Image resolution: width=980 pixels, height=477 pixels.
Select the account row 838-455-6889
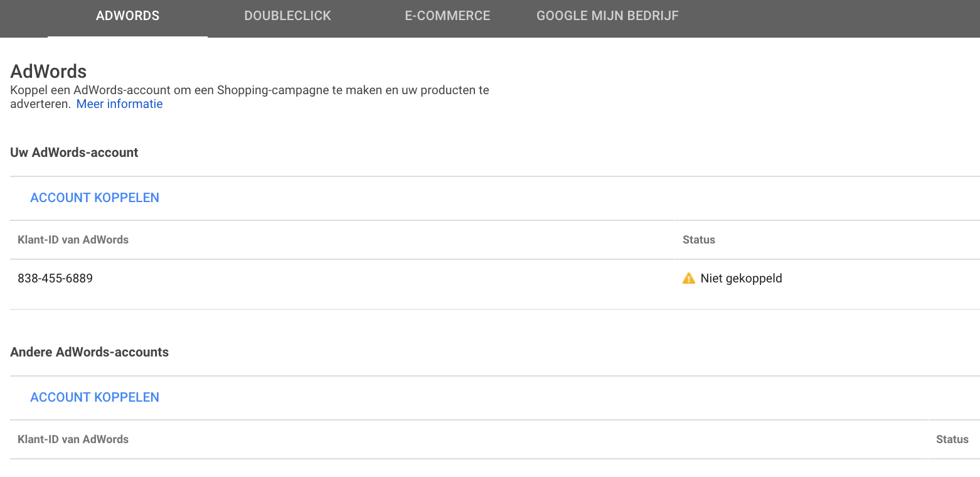point(55,278)
